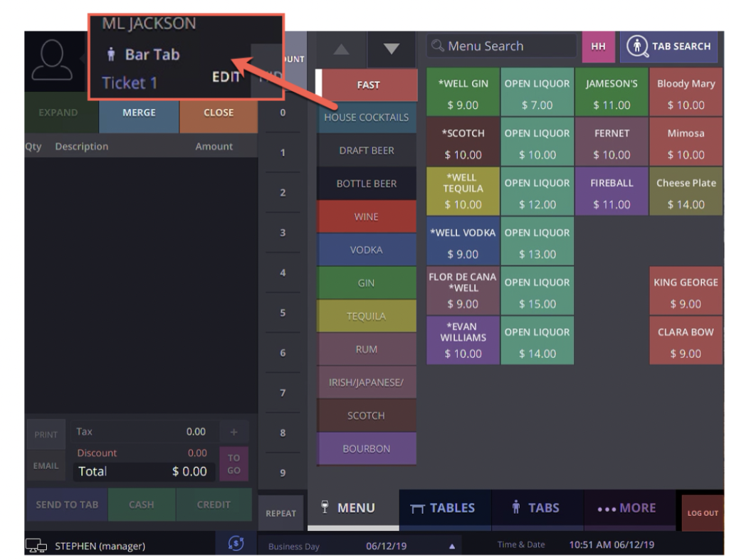This screenshot has height=560, width=729.
Task: Mark the order TO GO
Action: coord(234,463)
